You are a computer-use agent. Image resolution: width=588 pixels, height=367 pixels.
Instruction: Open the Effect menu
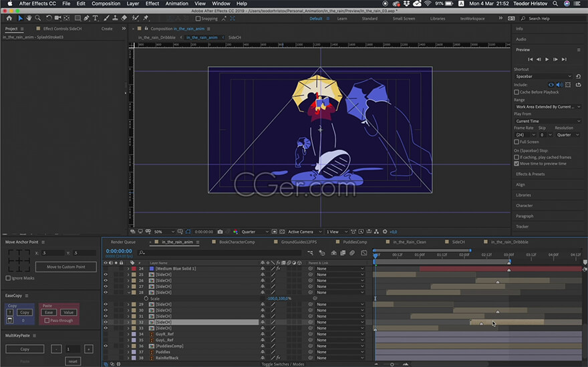(152, 3)
